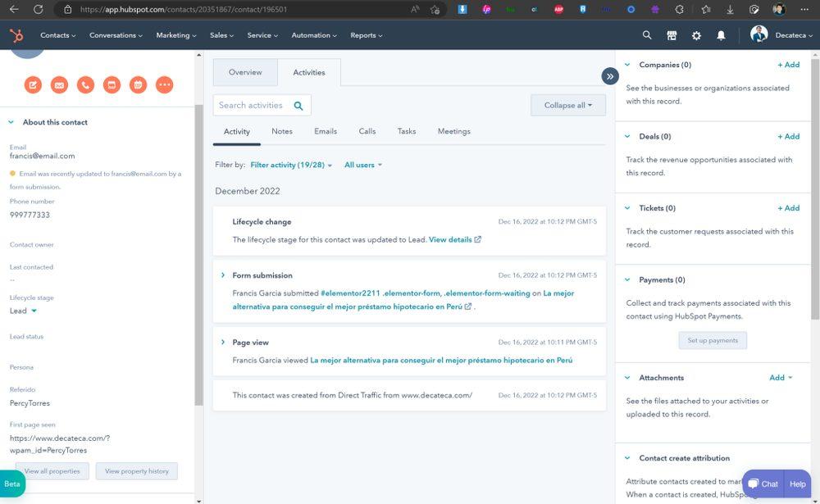Viewport: 820px width, 504px height.
Task: Click the View details link
Action: [455, 239]
